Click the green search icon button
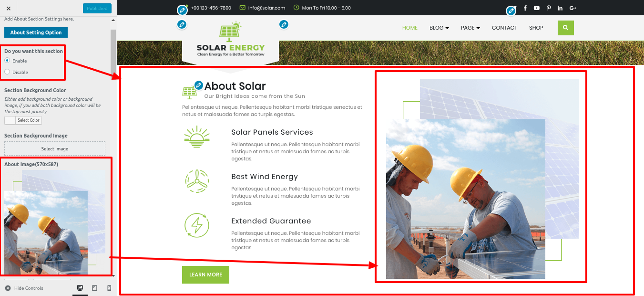644x296 pixels. coord(565,28)
